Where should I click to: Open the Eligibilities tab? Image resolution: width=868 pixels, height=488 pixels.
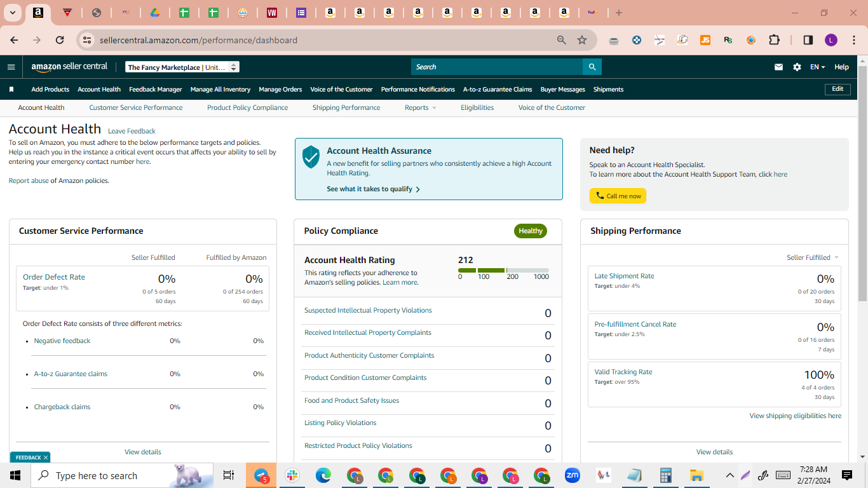coord(477,108)
